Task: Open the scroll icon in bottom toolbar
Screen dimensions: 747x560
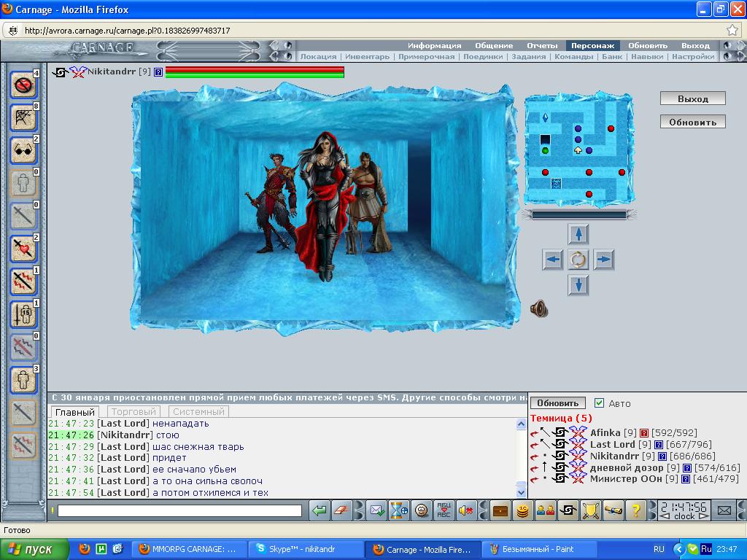Action: click(613, 511)
